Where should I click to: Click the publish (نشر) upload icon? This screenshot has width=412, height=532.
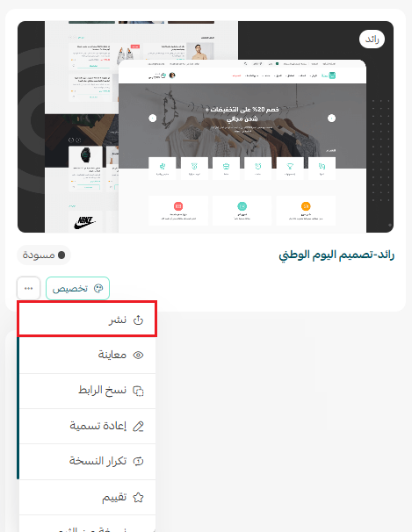point(138,320)
